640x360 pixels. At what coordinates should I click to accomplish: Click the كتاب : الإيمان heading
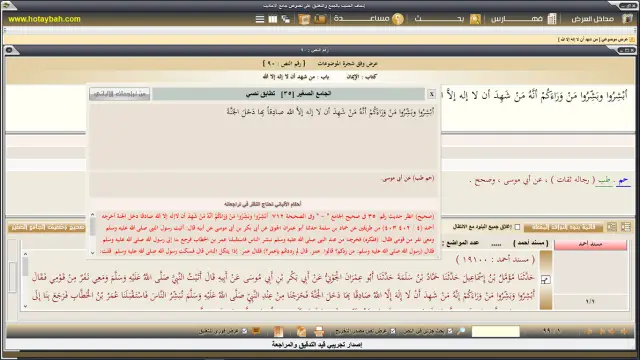(362, 77)
